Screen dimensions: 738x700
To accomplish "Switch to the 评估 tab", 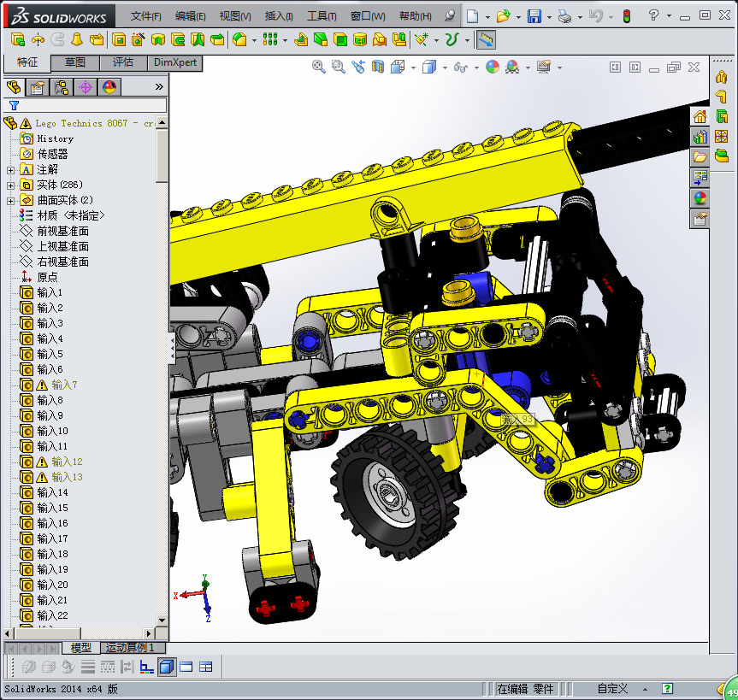I will pos(123,62).
